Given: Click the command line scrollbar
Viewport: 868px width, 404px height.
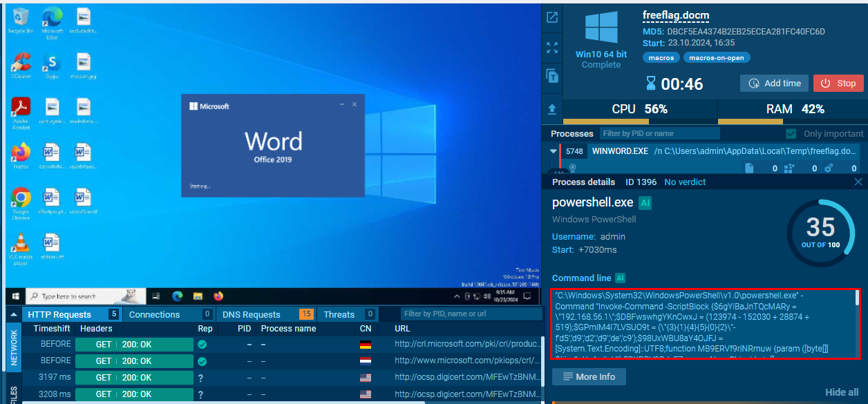Looking at the screenshot, I should [x=858, y=298].
